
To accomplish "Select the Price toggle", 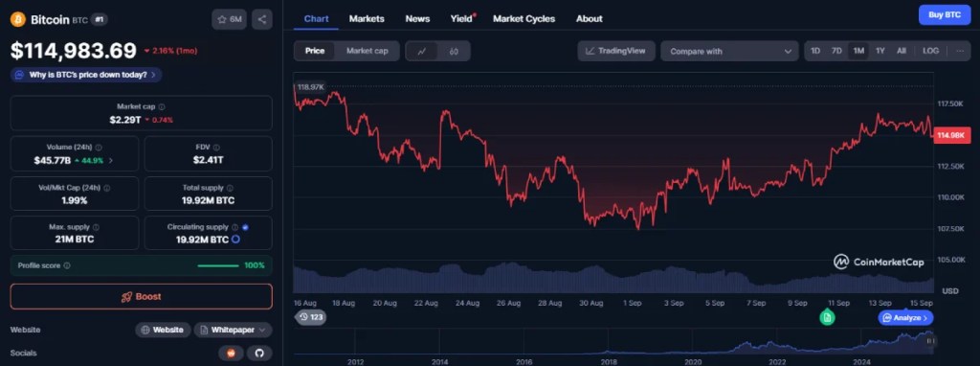I will (x=314, y=52).
